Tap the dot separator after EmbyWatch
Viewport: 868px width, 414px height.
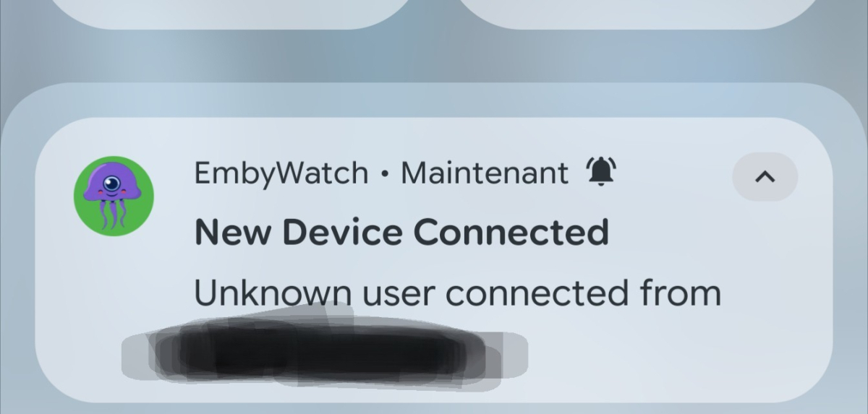[385, 175]
